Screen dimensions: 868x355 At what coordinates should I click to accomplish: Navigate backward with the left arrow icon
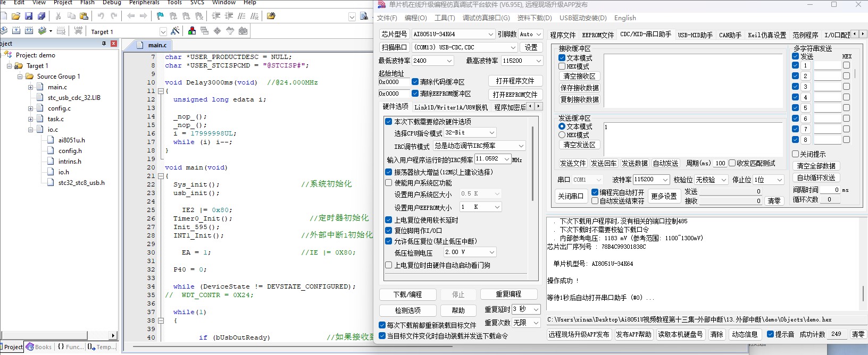click(131, 16)
